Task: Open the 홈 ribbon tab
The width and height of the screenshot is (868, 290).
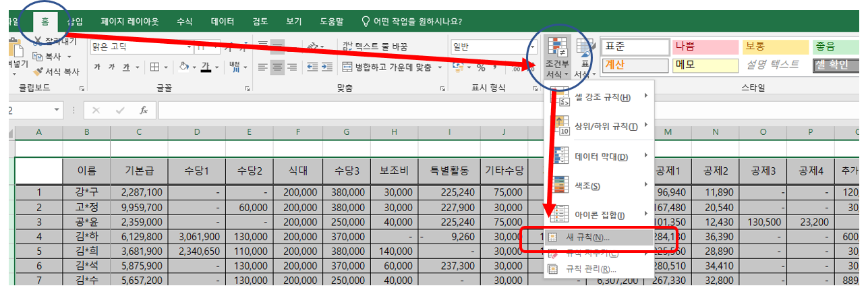Action: [x=45, y=21]
